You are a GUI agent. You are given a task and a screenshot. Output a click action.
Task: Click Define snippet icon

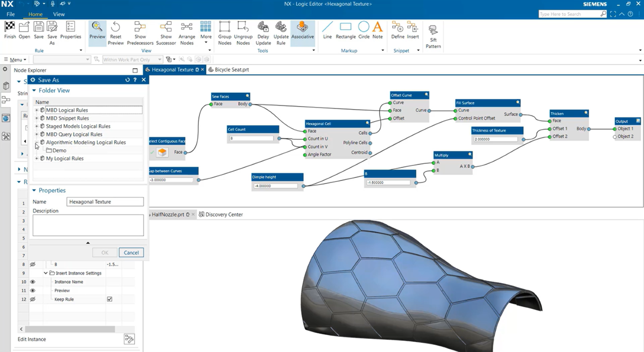click(398, 27)
